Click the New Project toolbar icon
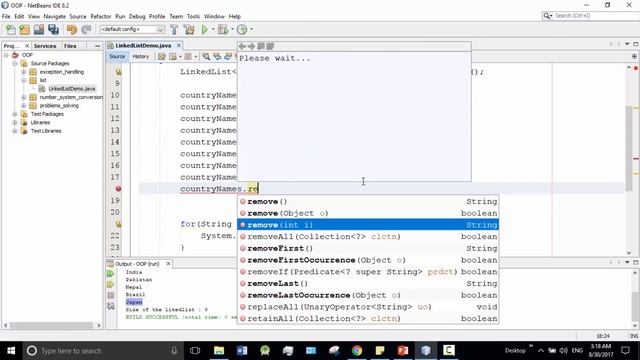The image size is (640, 360). 24,29
